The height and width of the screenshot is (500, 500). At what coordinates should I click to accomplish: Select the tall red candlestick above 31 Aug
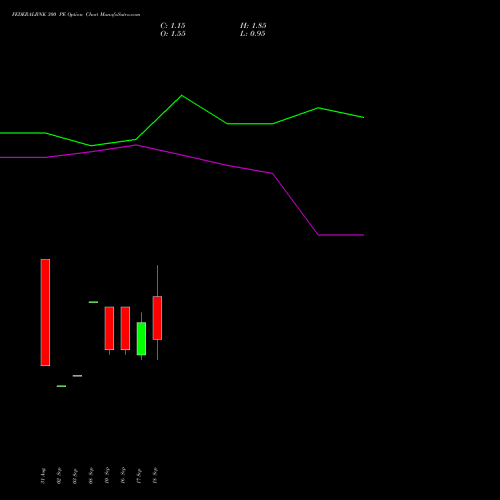point(45,312)
